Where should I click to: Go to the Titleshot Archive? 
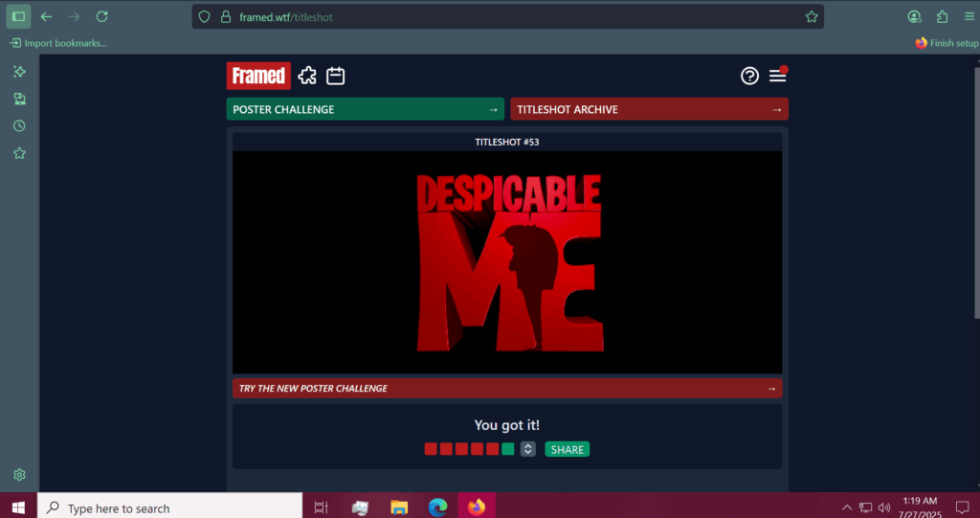point(649,109)
